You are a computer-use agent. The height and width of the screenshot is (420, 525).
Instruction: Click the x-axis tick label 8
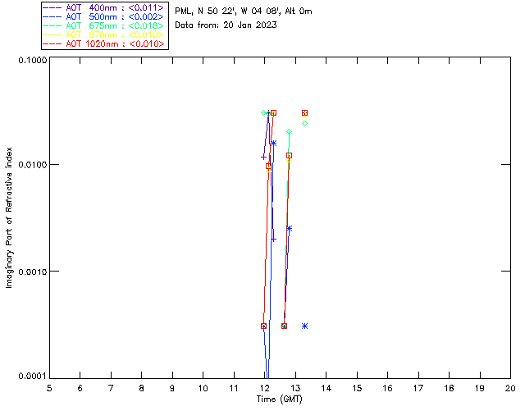tap(142, 388)
